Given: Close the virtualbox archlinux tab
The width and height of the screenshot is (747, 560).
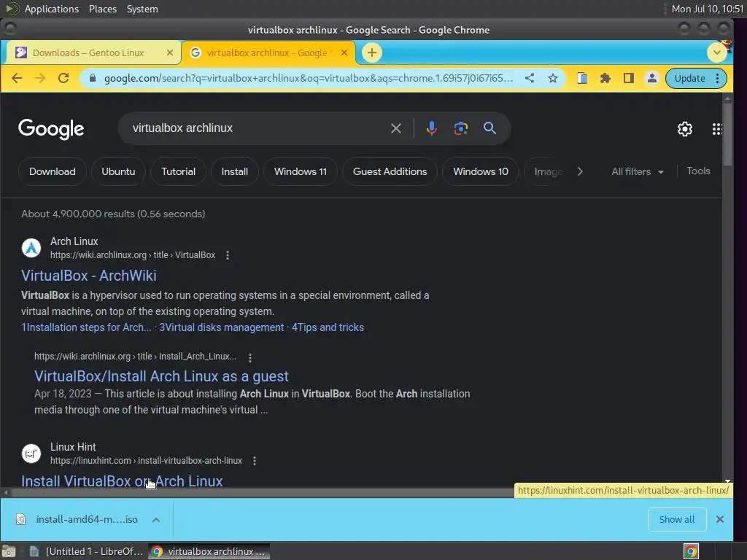Looking at the screenshot, I should click(x=344, y=52).
